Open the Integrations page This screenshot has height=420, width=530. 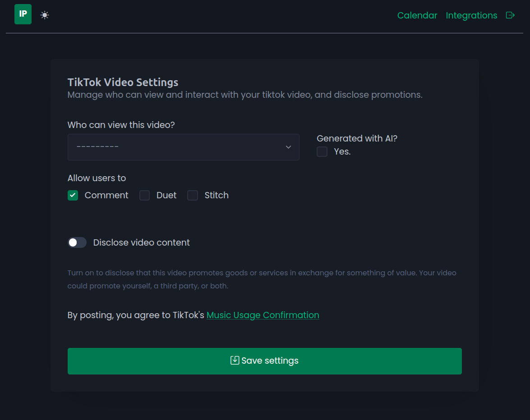point(471,15)
